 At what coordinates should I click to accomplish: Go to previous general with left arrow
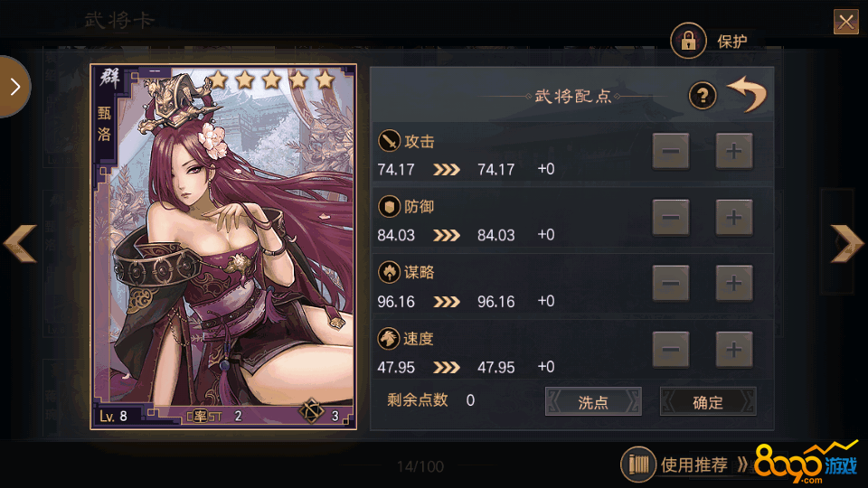pos(20,243)
